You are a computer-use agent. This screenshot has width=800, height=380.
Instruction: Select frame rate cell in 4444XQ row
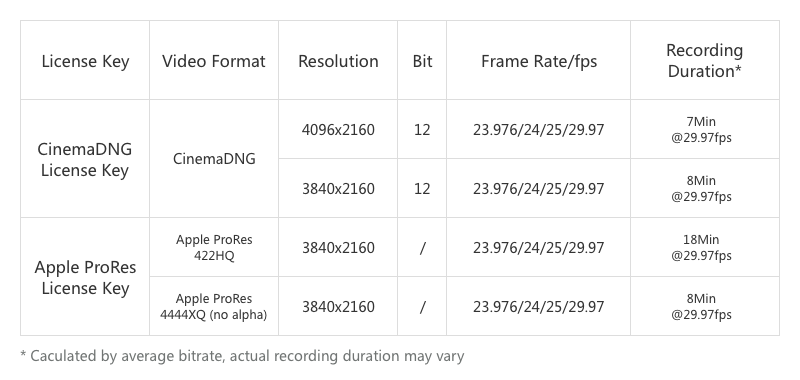(x=538, y=307)
